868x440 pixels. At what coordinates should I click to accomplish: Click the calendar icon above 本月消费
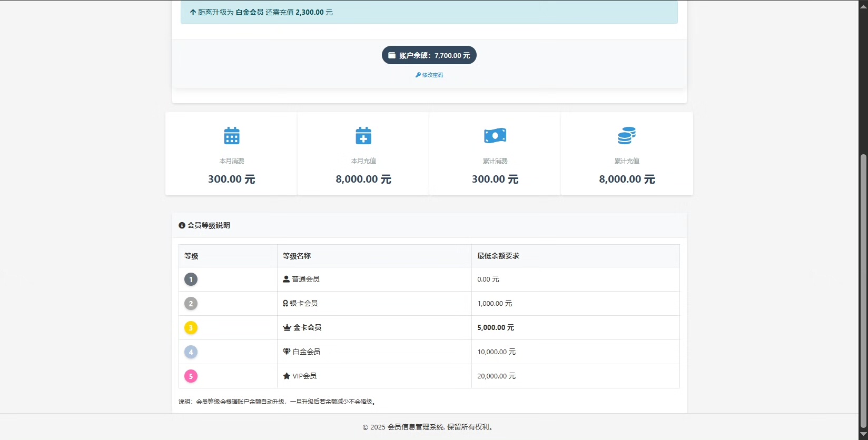point(232,136)
